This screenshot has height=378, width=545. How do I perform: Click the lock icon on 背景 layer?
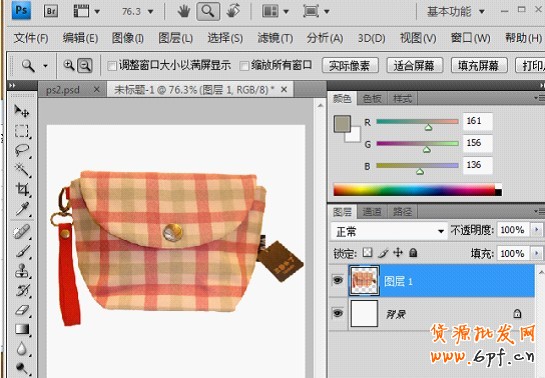517,314
